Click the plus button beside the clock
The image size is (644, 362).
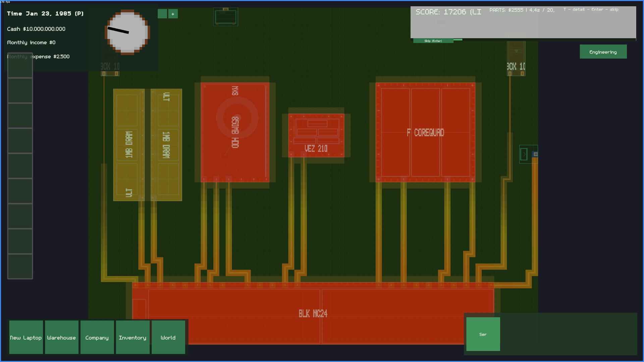click(173, 14)
